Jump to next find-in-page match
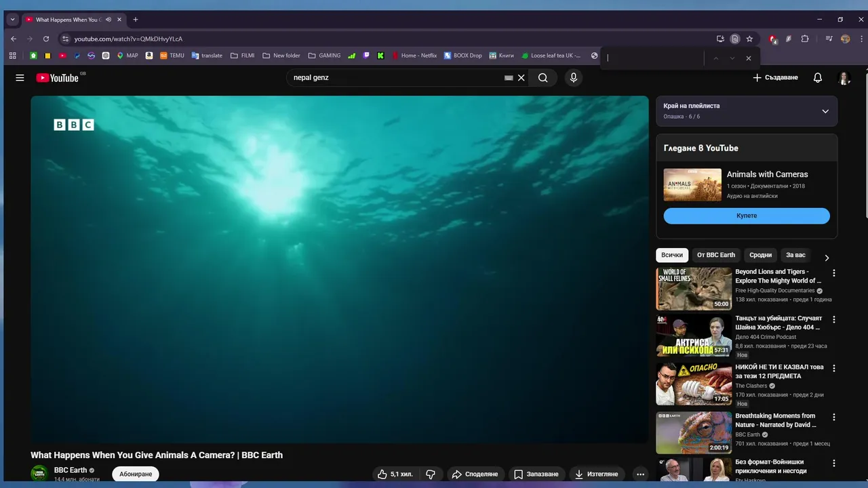Image resolution: width=868 pixels, height=488 pixels. (732, 58)
